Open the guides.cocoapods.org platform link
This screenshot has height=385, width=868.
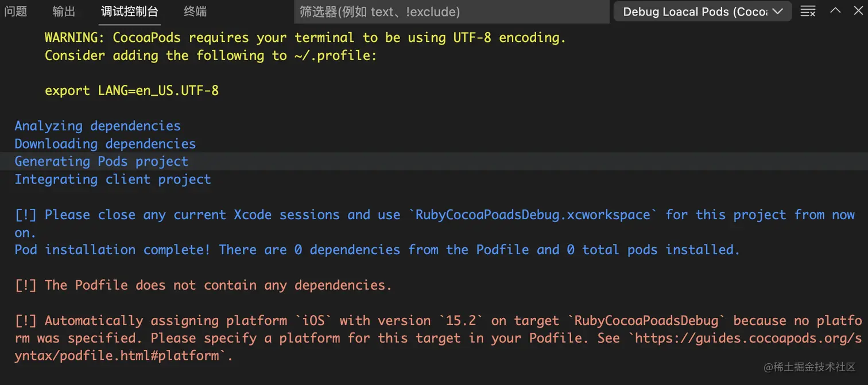click(746, 339)
